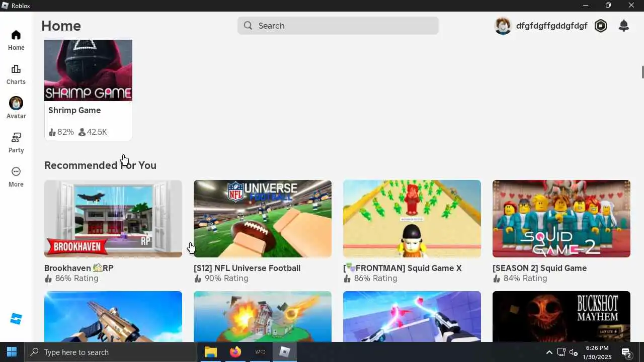Click [SEASON 2] Squid Game title
The width and height of the screenshot is (644, 362).
[540, 268]
